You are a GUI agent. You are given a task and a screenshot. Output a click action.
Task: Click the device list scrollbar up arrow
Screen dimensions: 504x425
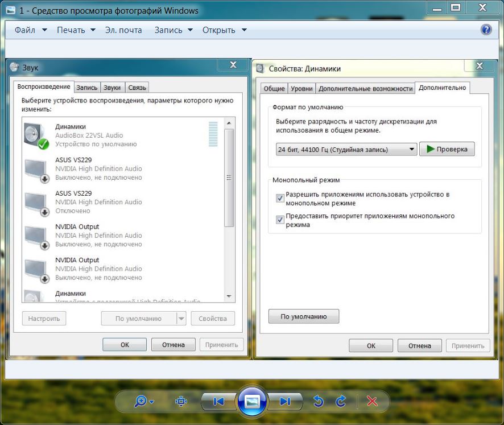229,123
